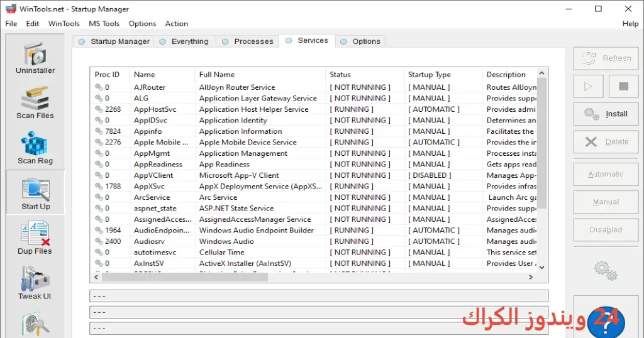This screenshot has width=644, height=338.
Task: Click the vertical scrollbar up arrow
Action: point(541,73)
